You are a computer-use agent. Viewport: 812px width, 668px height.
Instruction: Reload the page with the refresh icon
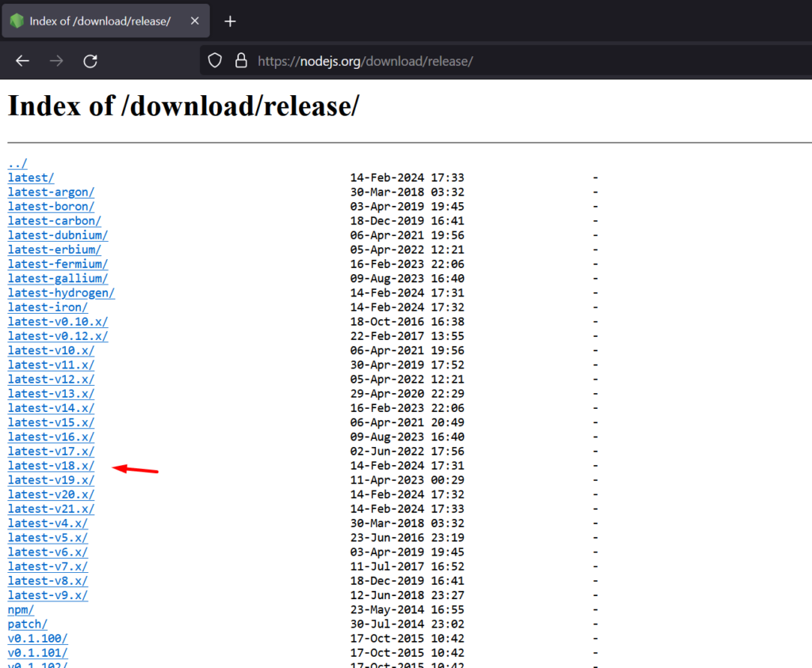point(90,61)
